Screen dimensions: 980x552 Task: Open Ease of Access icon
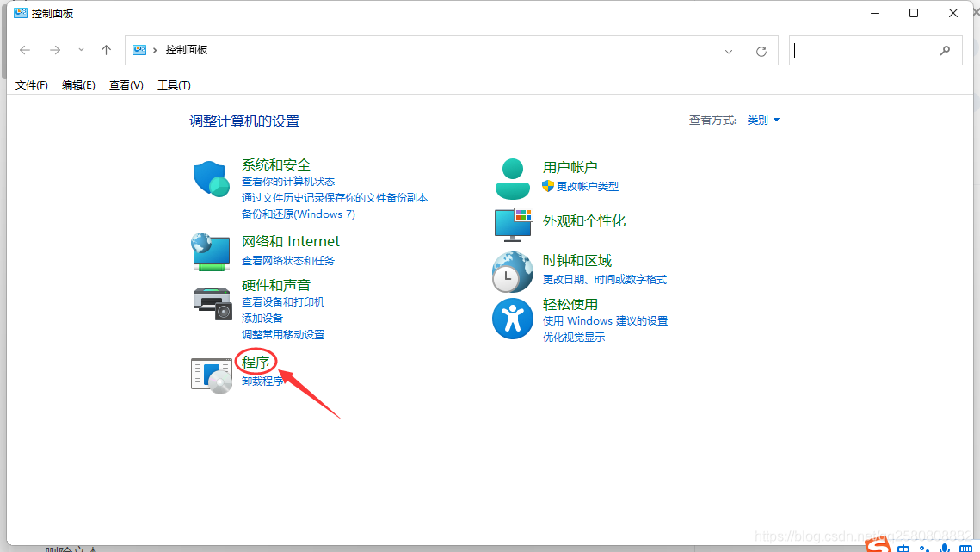coord(513,319)
